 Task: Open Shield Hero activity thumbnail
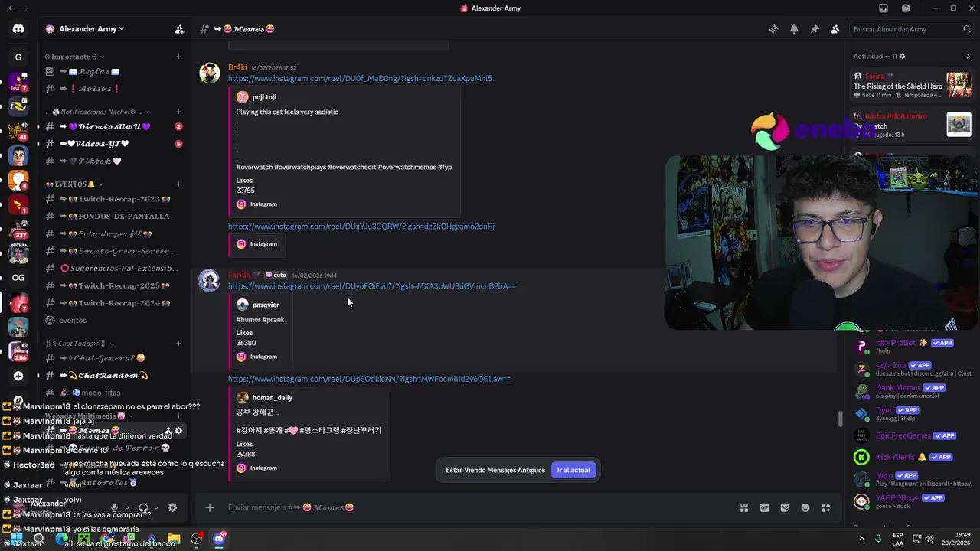959,85
